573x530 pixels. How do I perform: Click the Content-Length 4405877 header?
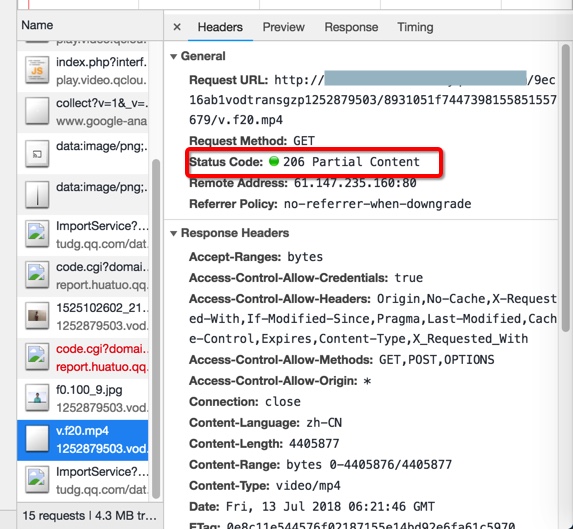coord(264,444)
